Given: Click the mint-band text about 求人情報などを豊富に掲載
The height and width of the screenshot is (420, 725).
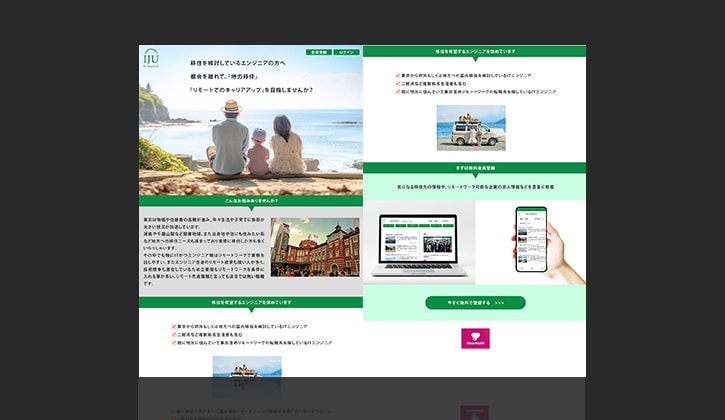Looking at the screenshot, I should point(475,187).
